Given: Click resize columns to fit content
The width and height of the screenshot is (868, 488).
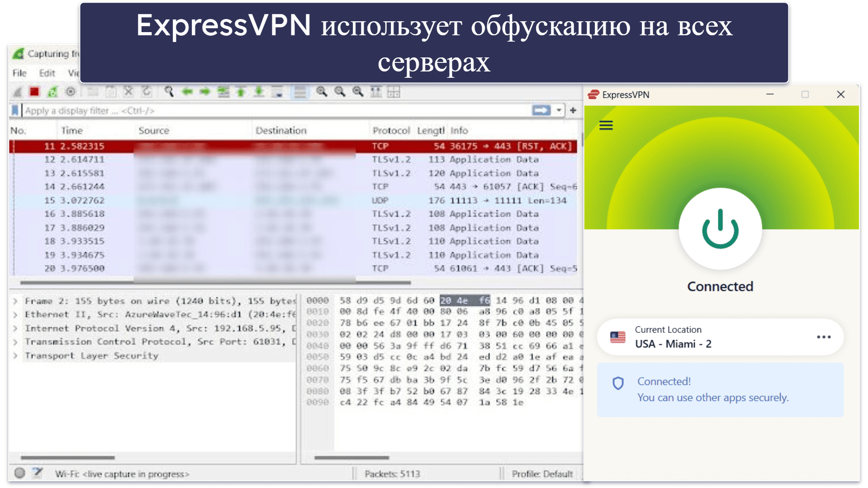Looking at the screenshot, I should (376, 92).
